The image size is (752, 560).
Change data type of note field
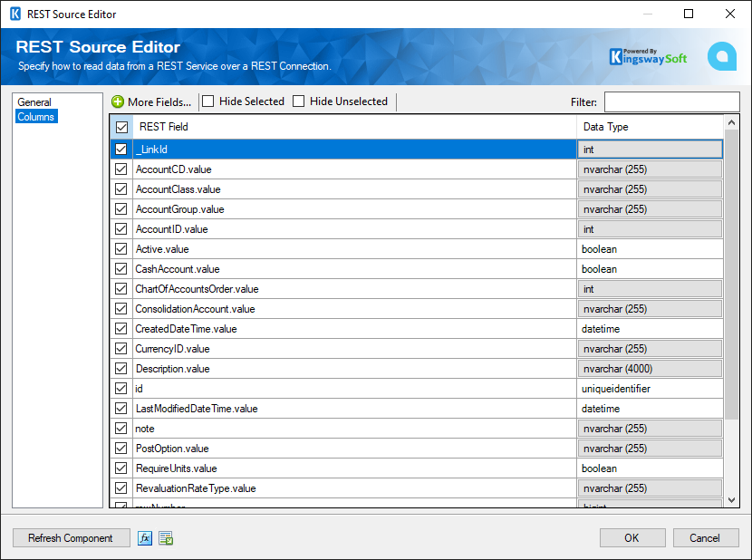click(x=650, y=428)
